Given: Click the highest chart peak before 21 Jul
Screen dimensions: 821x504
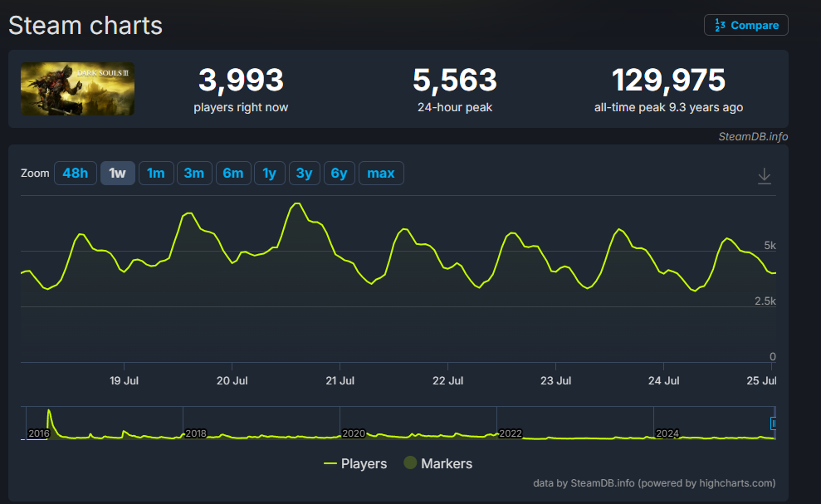Looking at the screenshot, I should (x=297, y=204).
